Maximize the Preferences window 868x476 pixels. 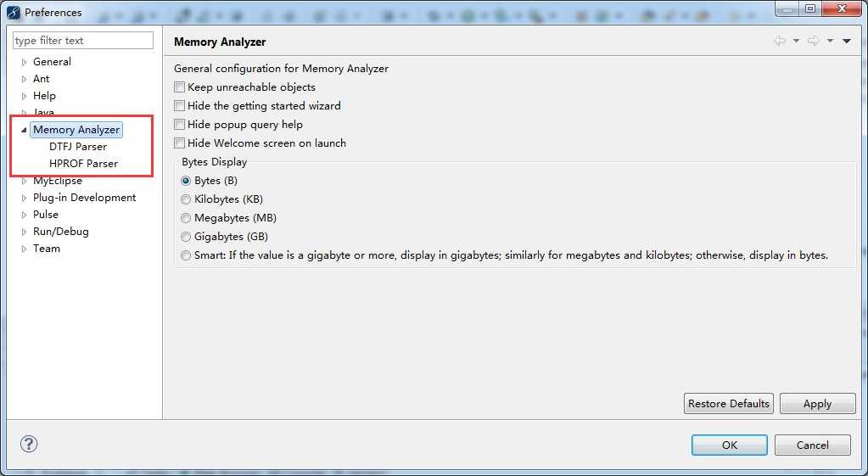point(810,8)
